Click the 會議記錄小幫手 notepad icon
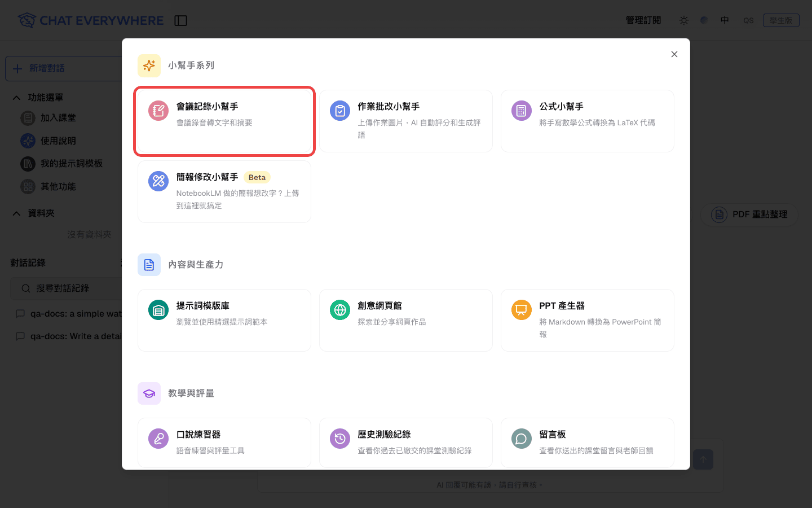The image size is (812, 508). 158,111
